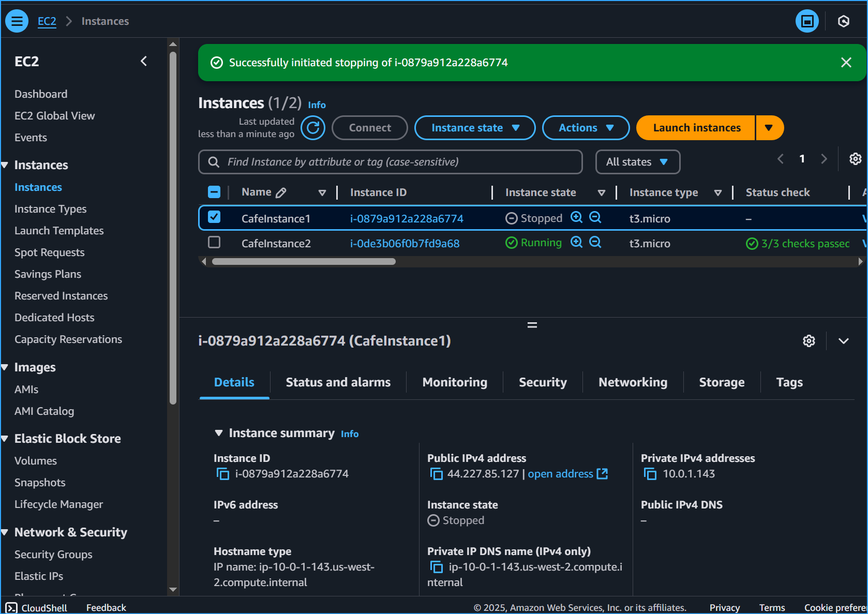Toggle the select-all instances header checkbox

[x=214, y=192]
